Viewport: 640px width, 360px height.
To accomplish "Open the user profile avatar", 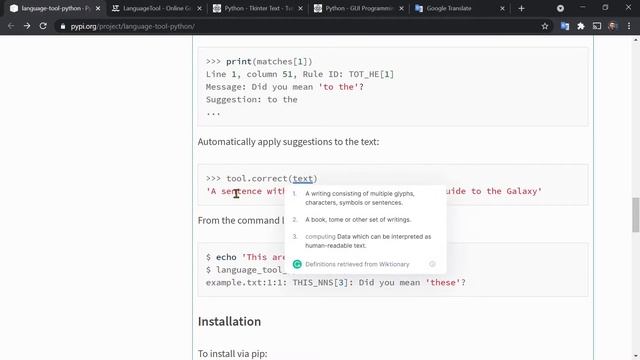I will tap(612, 26).
